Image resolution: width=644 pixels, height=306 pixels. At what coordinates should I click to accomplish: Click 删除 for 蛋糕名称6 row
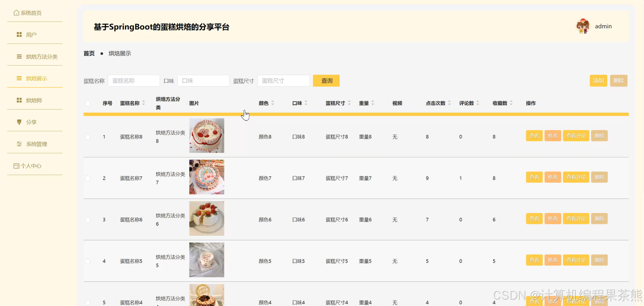[599, 219]
